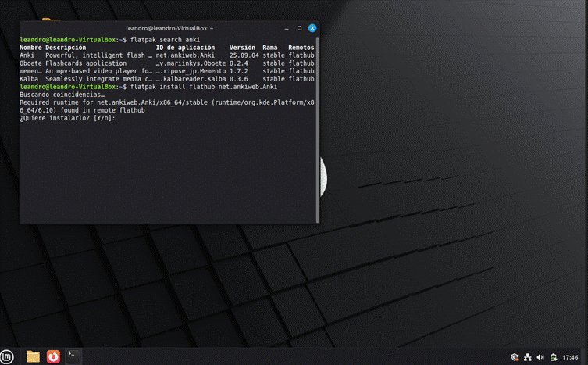
Task: Open the Linux Mint start menu
Action: tap(7, 356)
